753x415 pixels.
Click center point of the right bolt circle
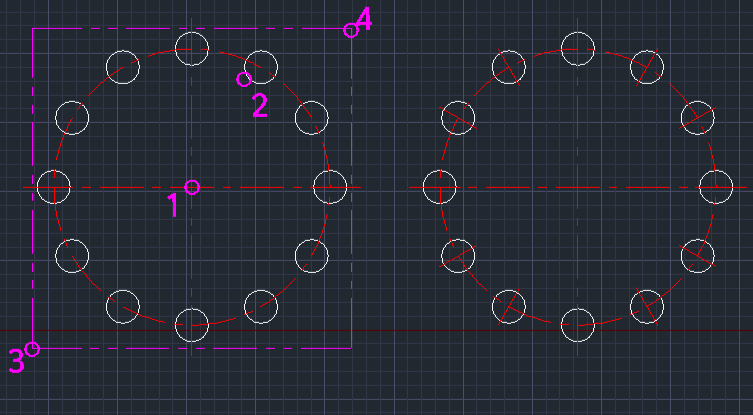click(x=577, y=186)
